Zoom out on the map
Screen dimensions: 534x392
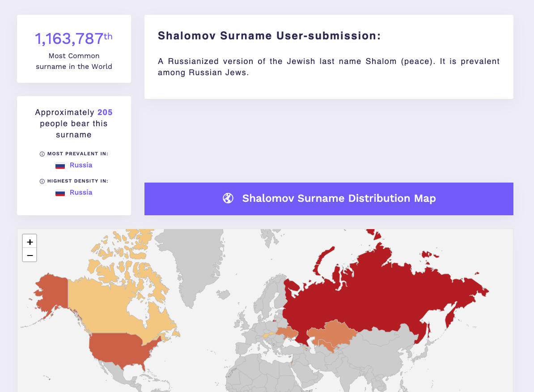[30, 256]
